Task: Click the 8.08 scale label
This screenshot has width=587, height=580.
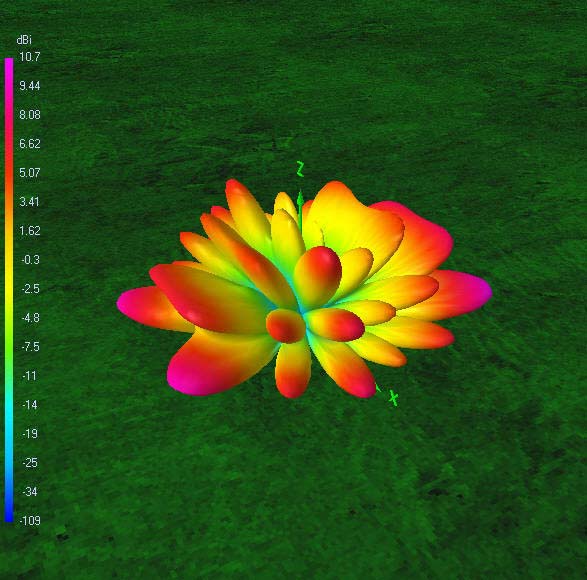Action: coord(30,115)
